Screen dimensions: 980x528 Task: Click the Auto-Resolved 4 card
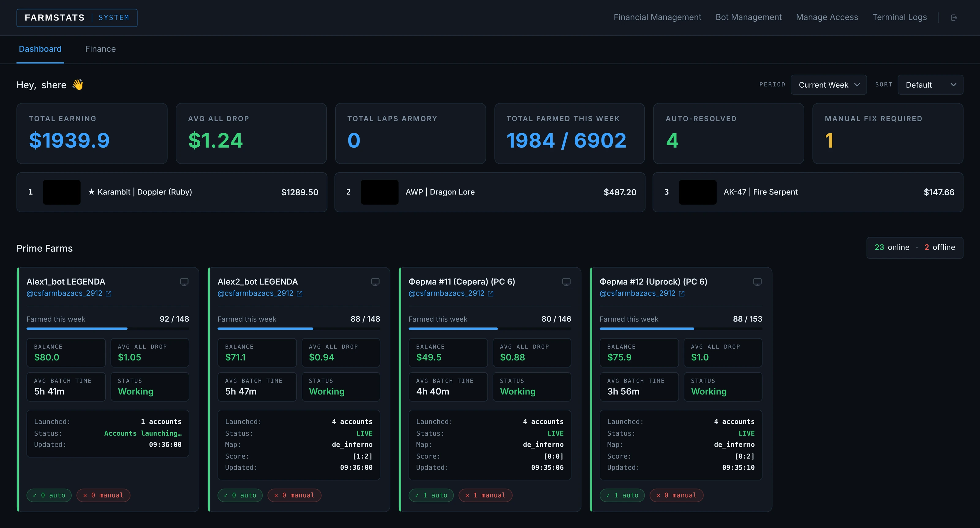728,134
